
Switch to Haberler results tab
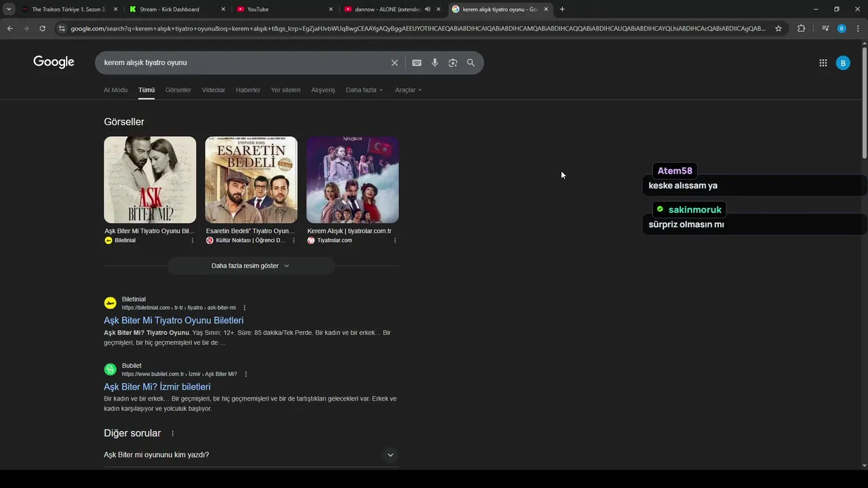click(248, 90)
